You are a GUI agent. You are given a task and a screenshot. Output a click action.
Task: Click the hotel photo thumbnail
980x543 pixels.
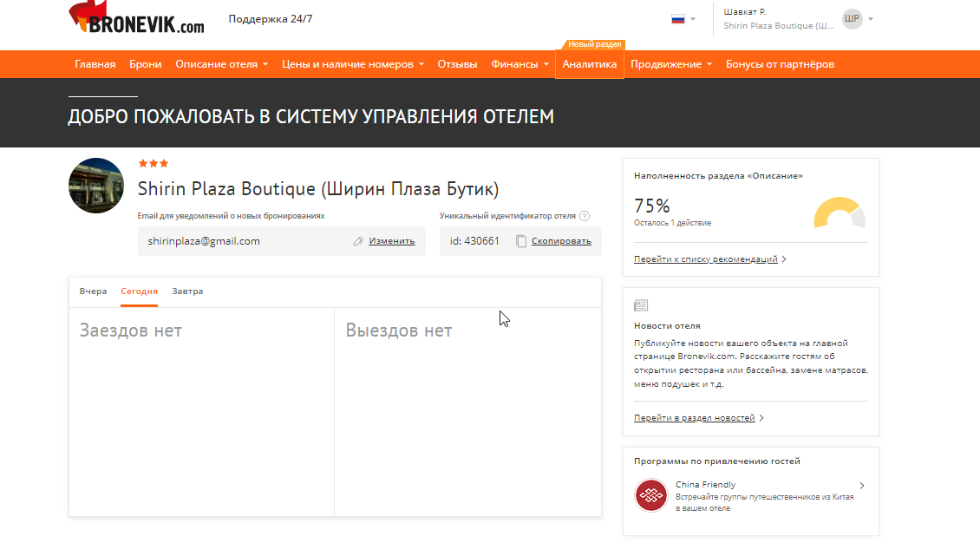pyautogui.click(x=96, y=186)
